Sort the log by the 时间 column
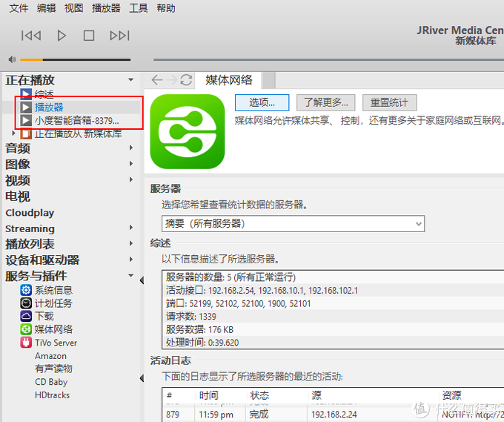This screenshot has height=422, width=504. pos(221,395)
